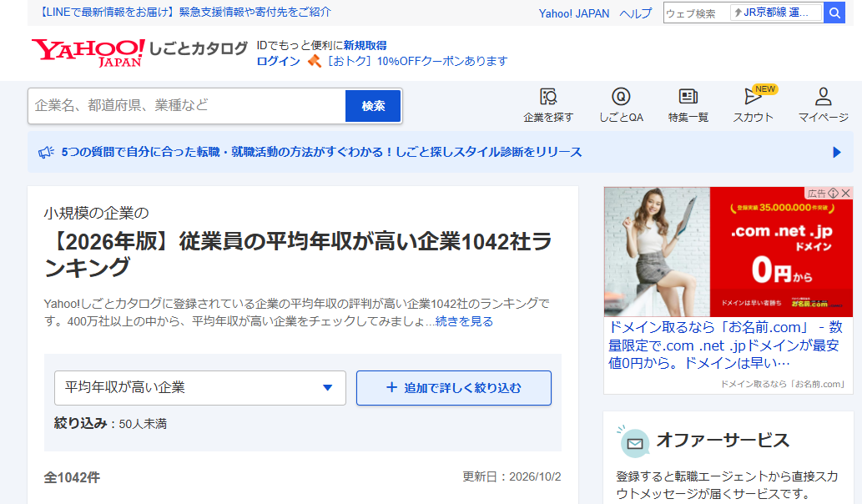The height and width of the screenshot is (504, 862).
Task: Click the オファーサービス heading
Action: (723, 441)
